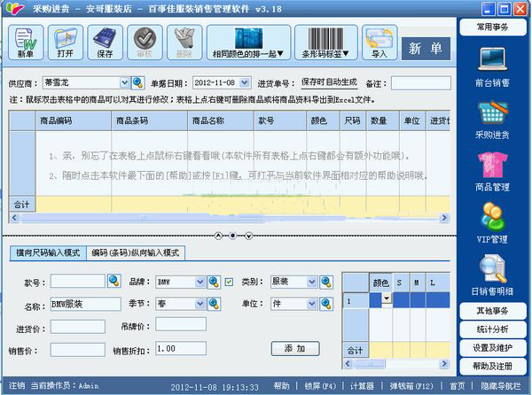This screenshot has width=532, height=395.
Task: Click search icon next to 款号 field
Action: [114, 281]
